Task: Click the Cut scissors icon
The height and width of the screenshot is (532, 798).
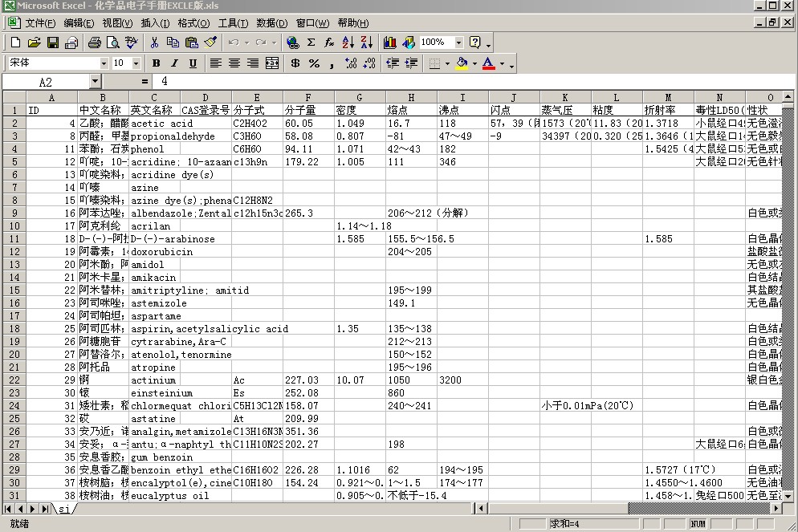Action: click(x=154, y=43)
